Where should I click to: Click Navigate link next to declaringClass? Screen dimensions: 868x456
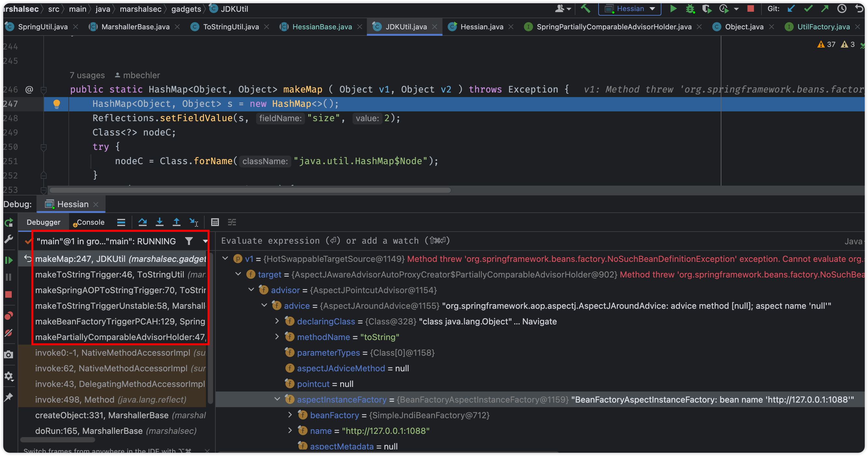pos(540,321)
